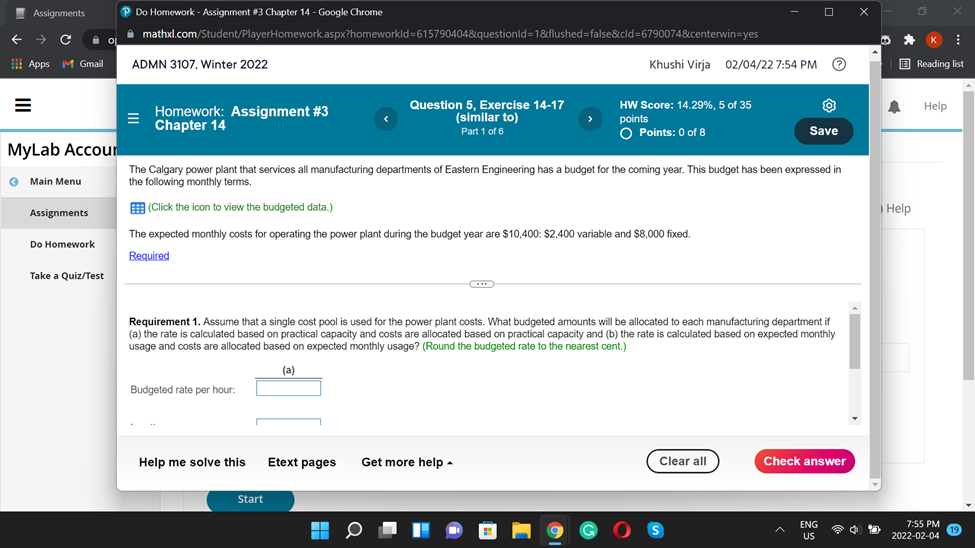Select Do Homework in sidebar
The height and width of the screenshot is (548, 975).
tap(62, 244)
